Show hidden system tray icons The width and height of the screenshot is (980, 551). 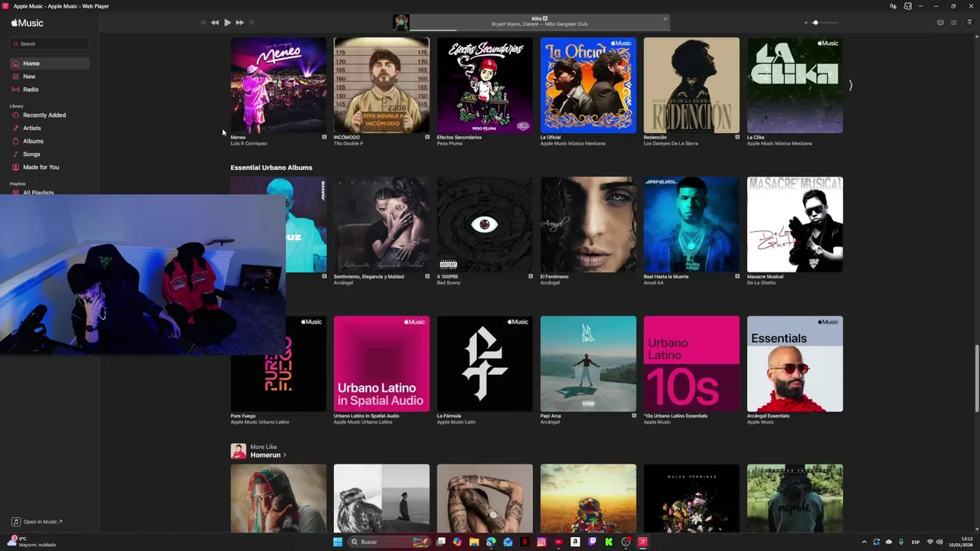[864, 542]
